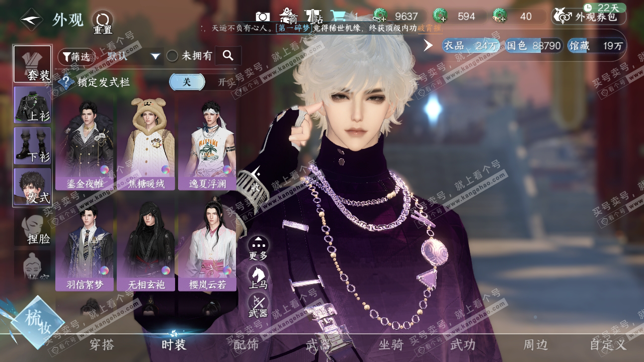Viewport: 644px width, 362px height.
Task: Open dye icon on 逸夏浮澜 card
Action: [x=227, y=169]
